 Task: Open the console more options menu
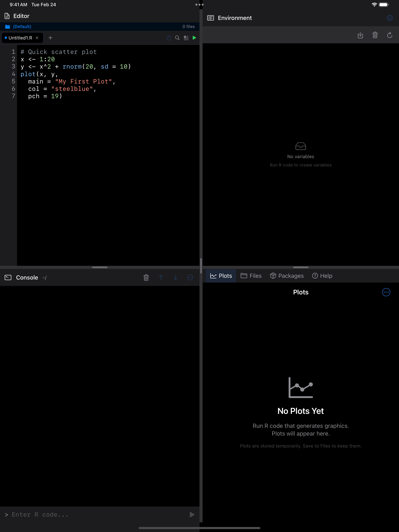[x=190, y=278]
